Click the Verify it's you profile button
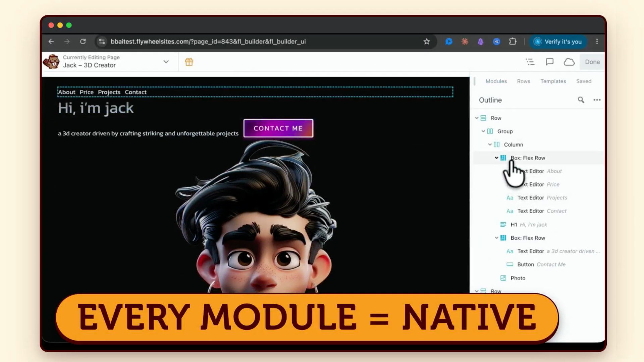Image resolution: width=644 pixels, height=362 pixels. 558,42
